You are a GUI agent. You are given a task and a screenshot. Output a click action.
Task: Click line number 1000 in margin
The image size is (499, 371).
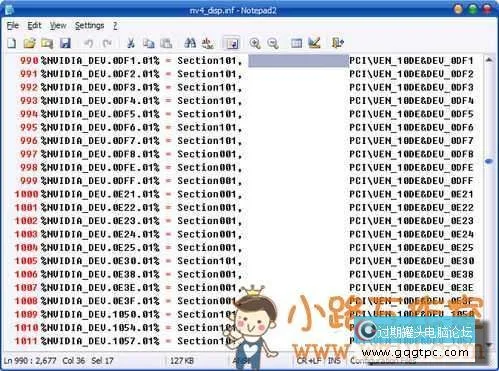tap(26, 194)
